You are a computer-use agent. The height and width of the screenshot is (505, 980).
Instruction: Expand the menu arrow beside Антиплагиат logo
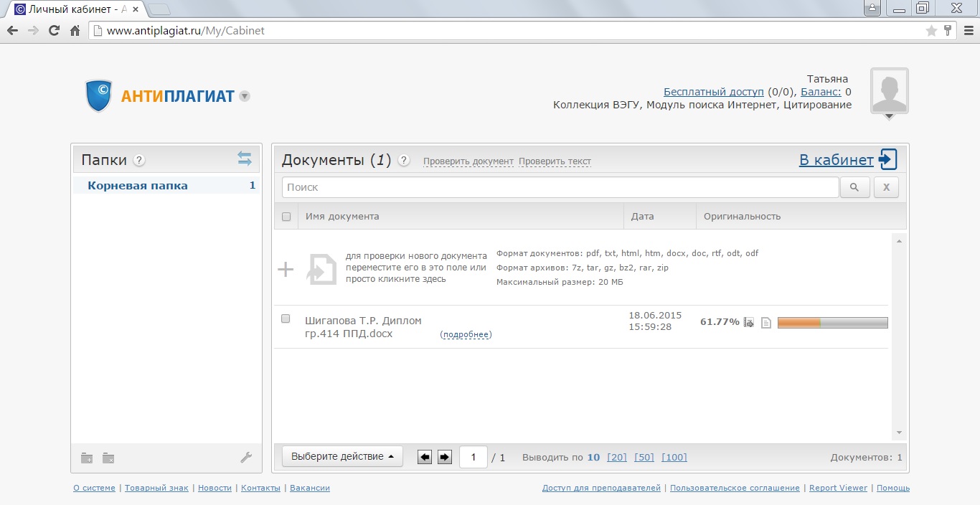(245, 96)
